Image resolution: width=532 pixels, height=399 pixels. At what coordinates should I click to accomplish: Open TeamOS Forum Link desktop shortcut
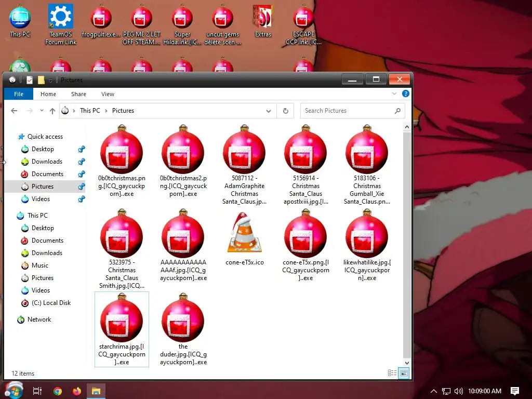61,24
